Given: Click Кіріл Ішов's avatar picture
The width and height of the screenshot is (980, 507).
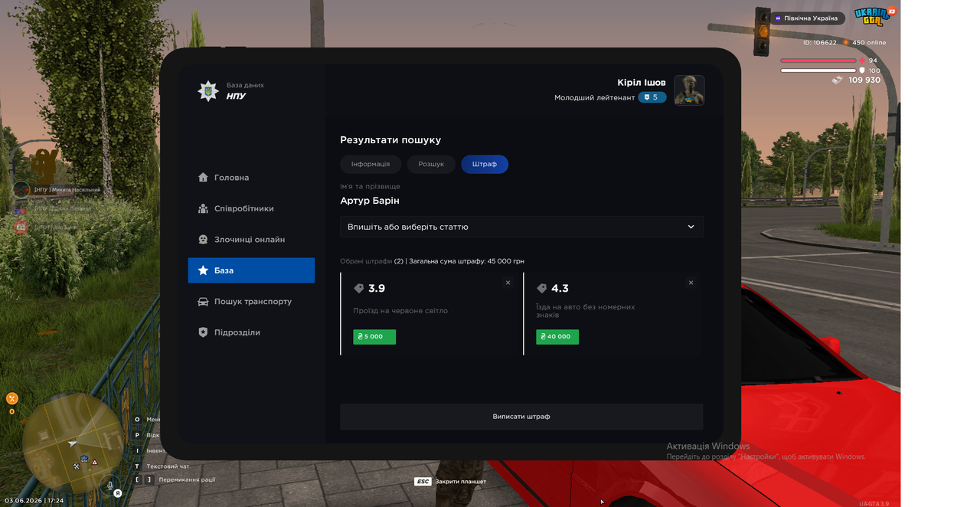Looking at the screenshot, I should pyautogui.click(x=689, y=90).
